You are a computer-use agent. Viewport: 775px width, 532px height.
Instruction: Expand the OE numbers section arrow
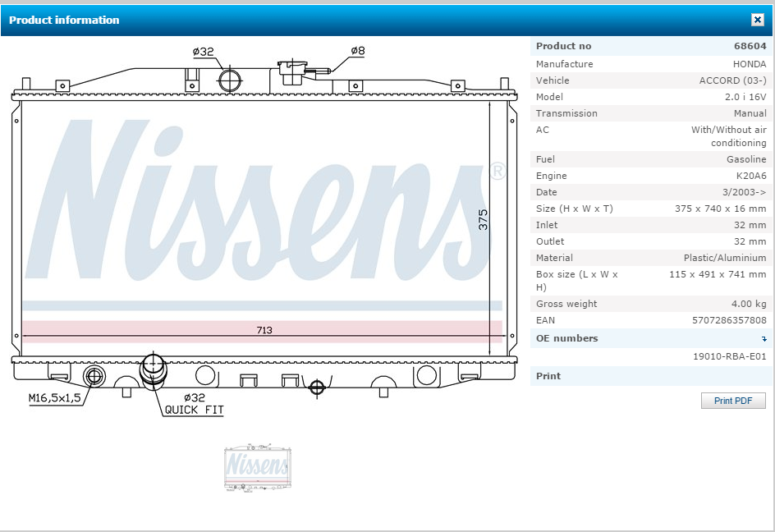pyautogui.click(x=764, y=339)
